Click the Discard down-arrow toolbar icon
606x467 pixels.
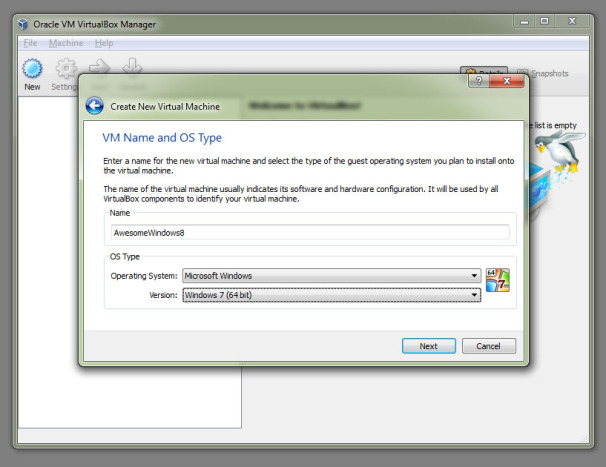pos(132,66)
